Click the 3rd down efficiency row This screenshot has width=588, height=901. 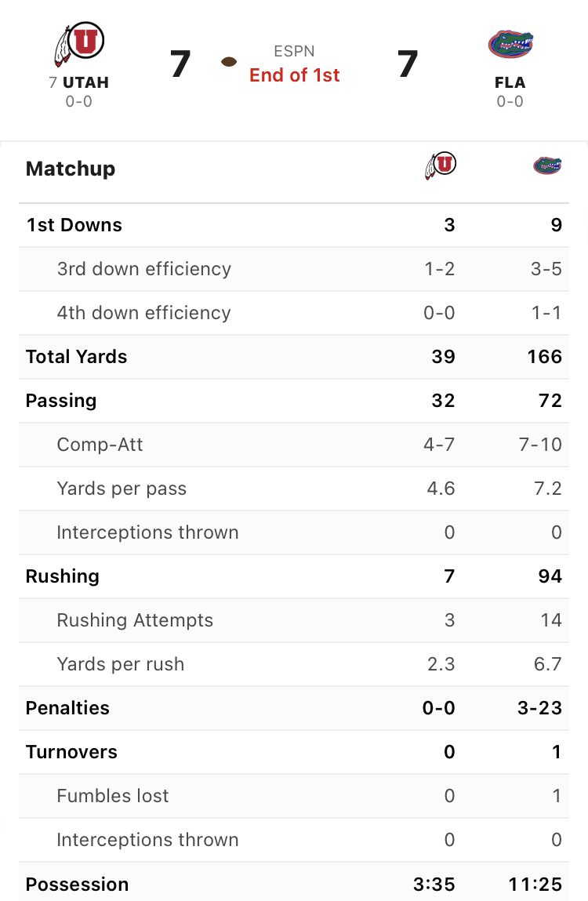point(294,269)
